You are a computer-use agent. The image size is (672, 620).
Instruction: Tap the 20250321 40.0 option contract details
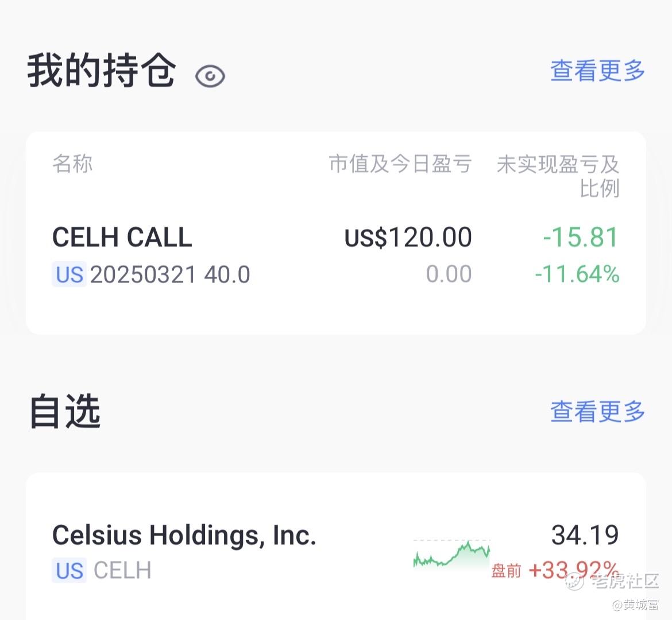170,274
